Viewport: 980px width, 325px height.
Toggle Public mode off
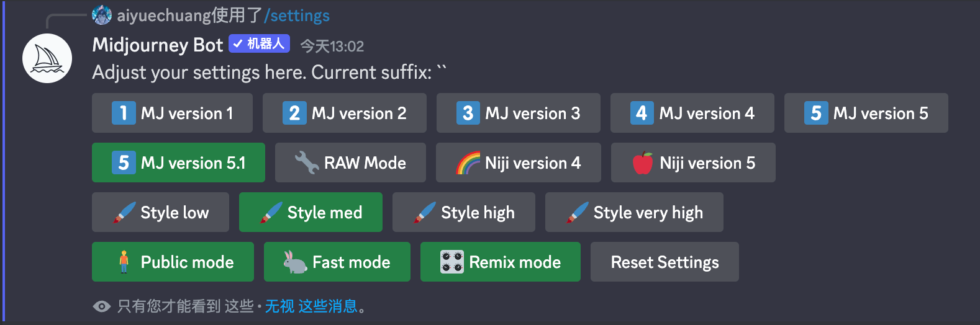coord(173,262)
